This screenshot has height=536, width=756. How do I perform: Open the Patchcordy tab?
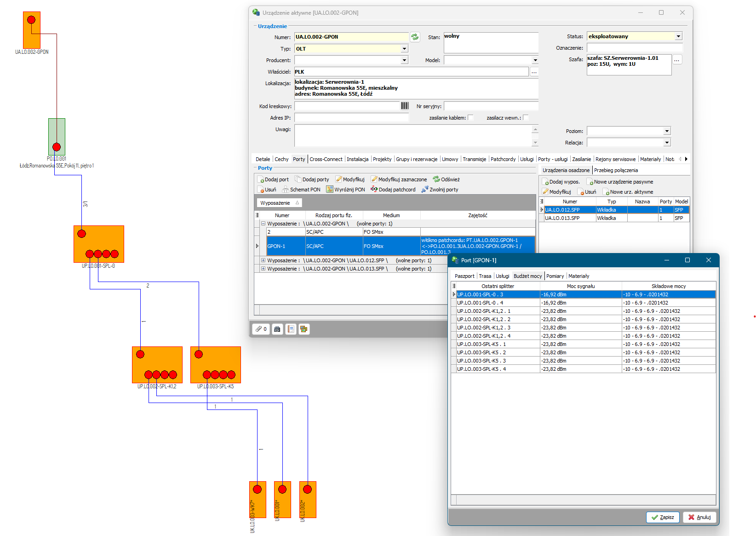503,159
